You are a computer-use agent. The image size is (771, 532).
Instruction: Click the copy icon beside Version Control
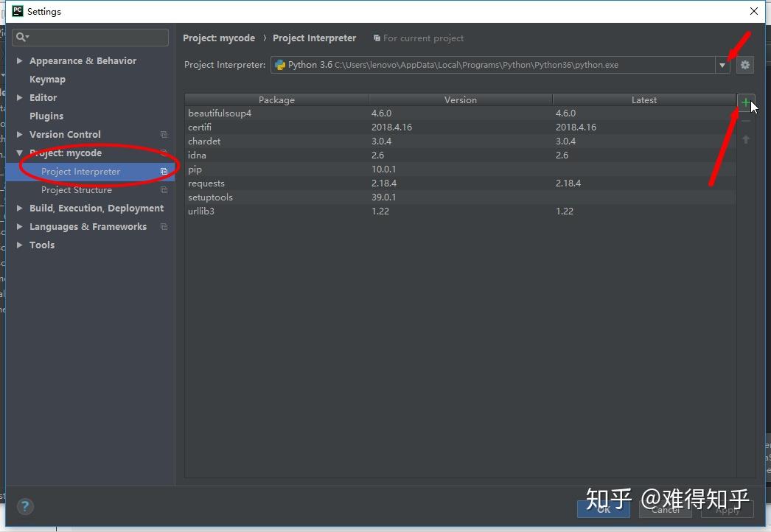click(x=164, y=135)
